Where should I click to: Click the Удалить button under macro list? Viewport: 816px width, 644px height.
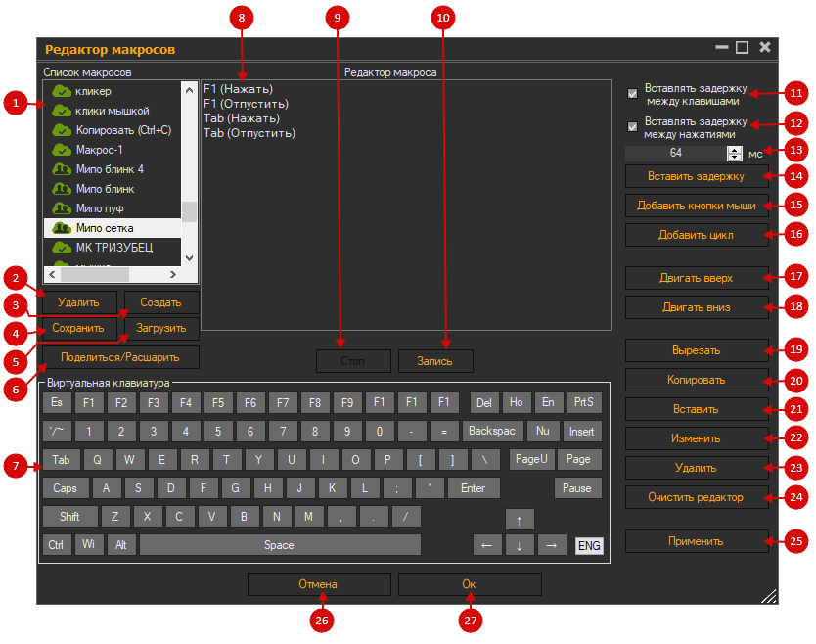click(79, 302)
